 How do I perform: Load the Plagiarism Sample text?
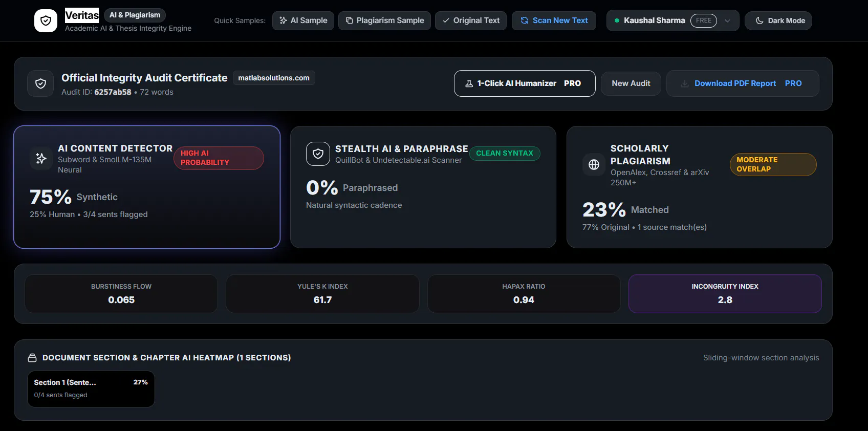[384, 20]
